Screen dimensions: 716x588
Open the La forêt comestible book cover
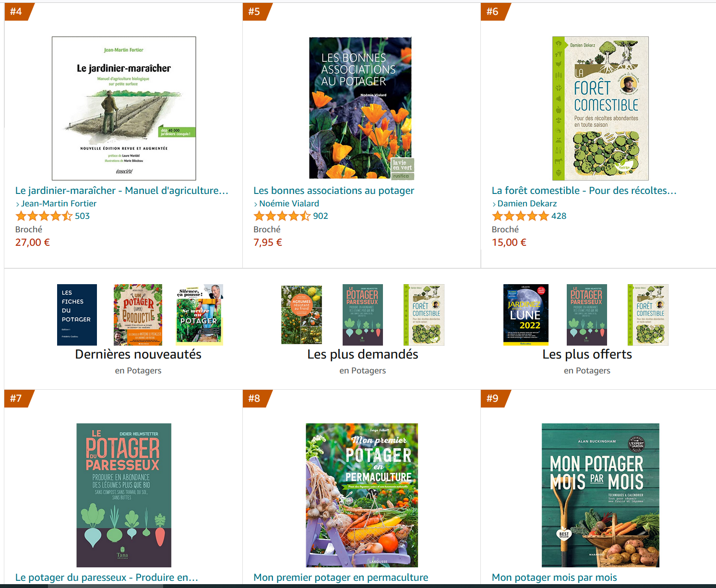coord(600,108)
